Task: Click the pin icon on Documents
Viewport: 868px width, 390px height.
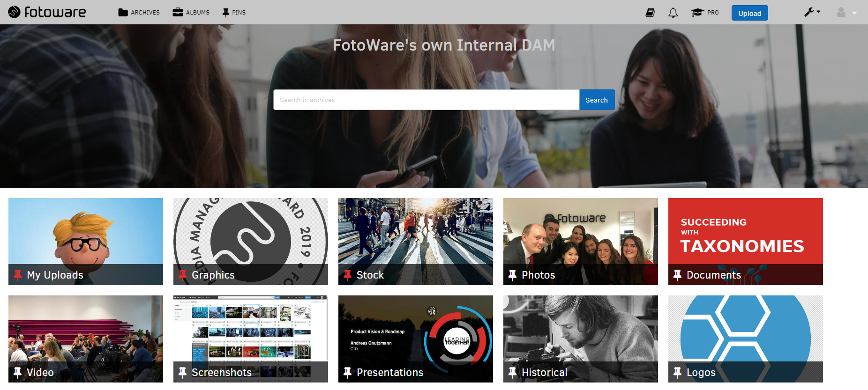Action: 678,275
